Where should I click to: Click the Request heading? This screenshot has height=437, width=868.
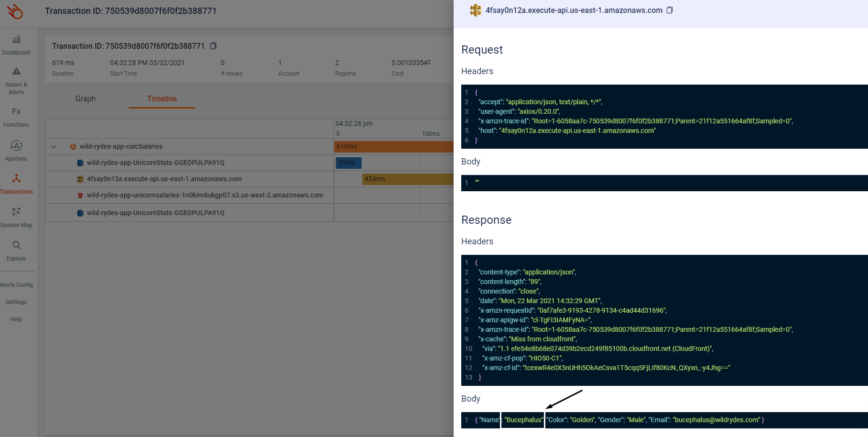[482, 50]
